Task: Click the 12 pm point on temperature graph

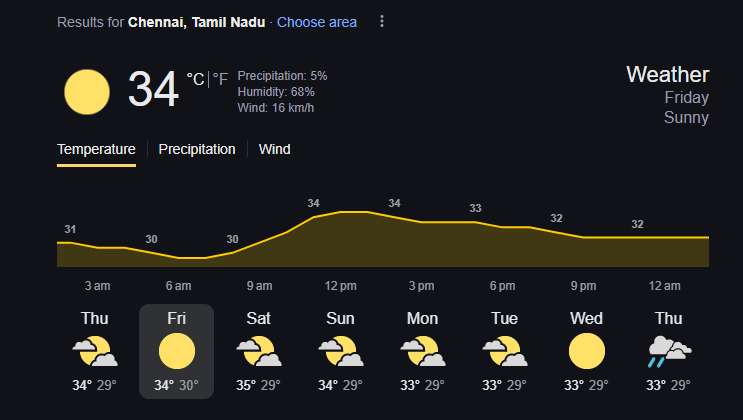Action: coord(341,212)
